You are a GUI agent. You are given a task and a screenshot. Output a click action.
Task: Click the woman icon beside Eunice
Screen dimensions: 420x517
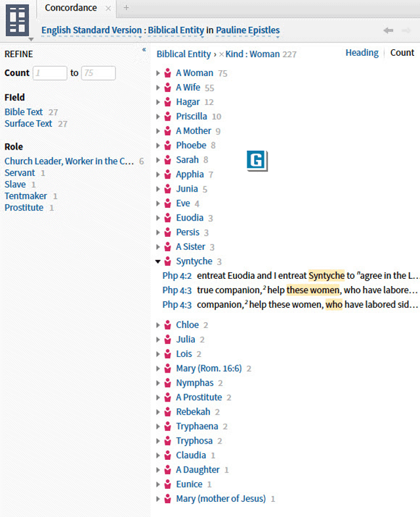tap(168, 484)
